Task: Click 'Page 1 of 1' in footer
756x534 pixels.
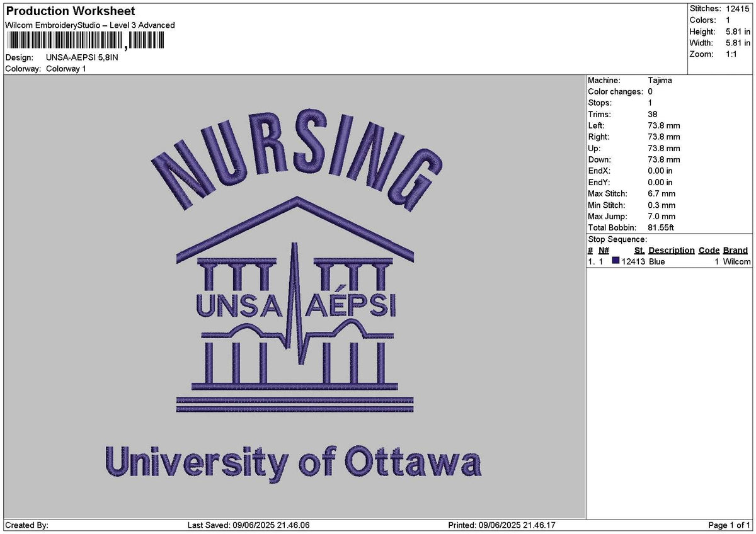Action: pos(730,526)
